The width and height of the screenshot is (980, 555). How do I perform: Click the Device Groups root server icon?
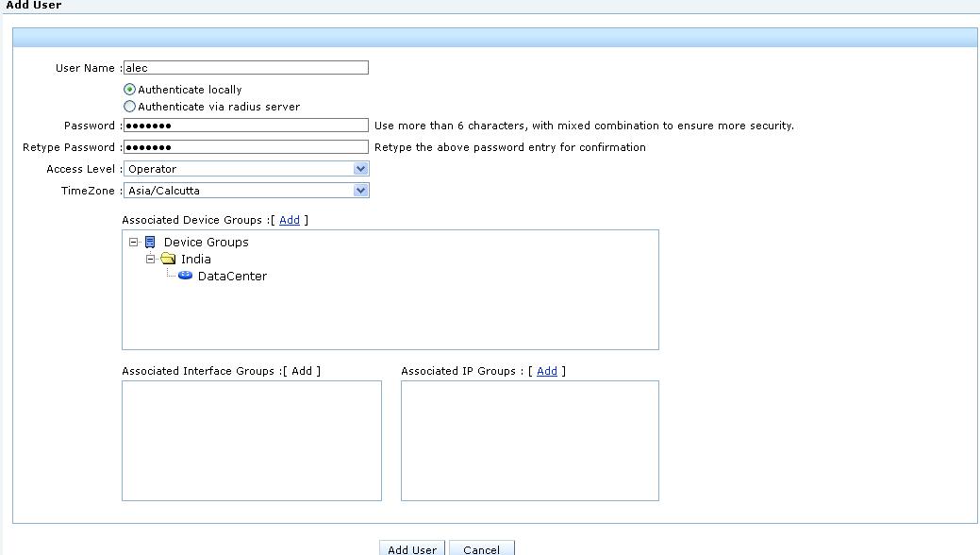pos(150,243)
